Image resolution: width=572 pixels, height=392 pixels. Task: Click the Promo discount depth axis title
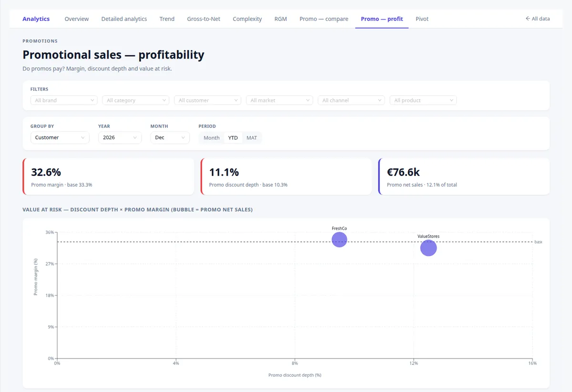295,375
